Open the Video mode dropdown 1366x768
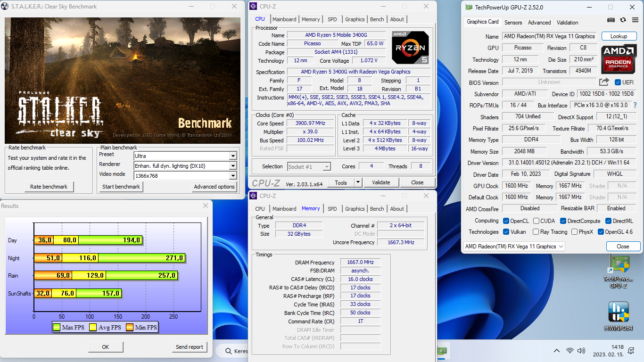The width and height of the screenshot is (644, 362). (185, 176)
